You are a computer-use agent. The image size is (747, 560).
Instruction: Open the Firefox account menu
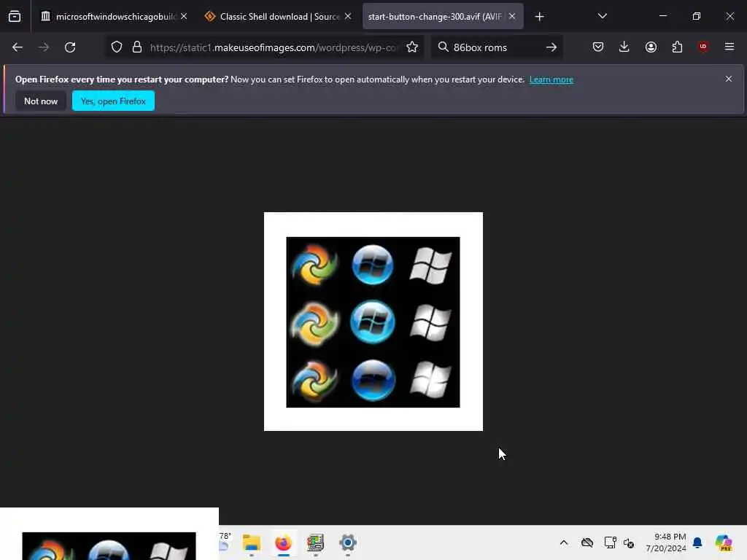pos(651,47)
